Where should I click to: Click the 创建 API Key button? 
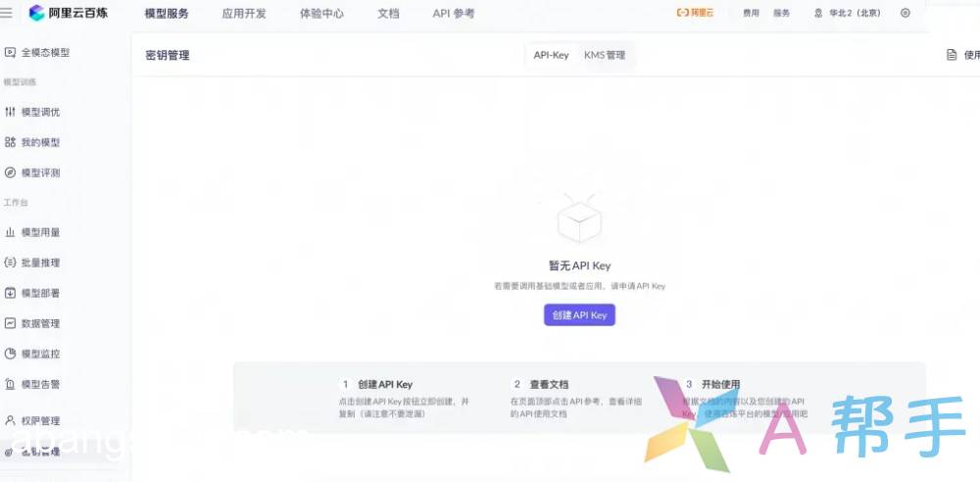pos(579,315)
